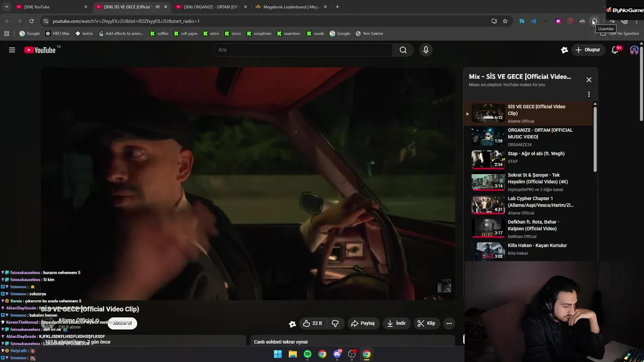Open File Explorer from taskbar
Screen dimensions: 644x362
click(293, 354)
